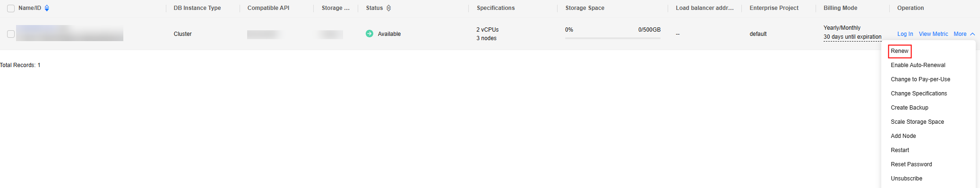Open Change Specifications option
Viewport: 980px width, 188px height.
pos(919,94)
